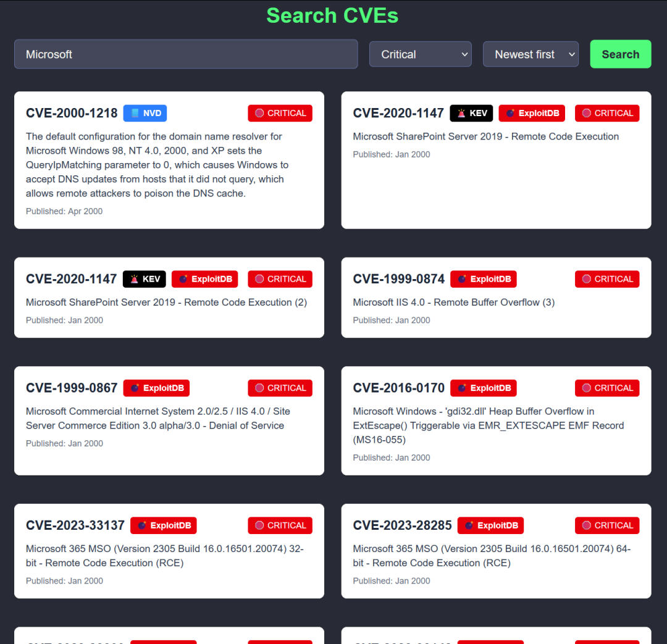The height and width of the screenshot is (644, 667).
Task: Open the CVE-1999-0874 title
Action: (x=398, y=279)
